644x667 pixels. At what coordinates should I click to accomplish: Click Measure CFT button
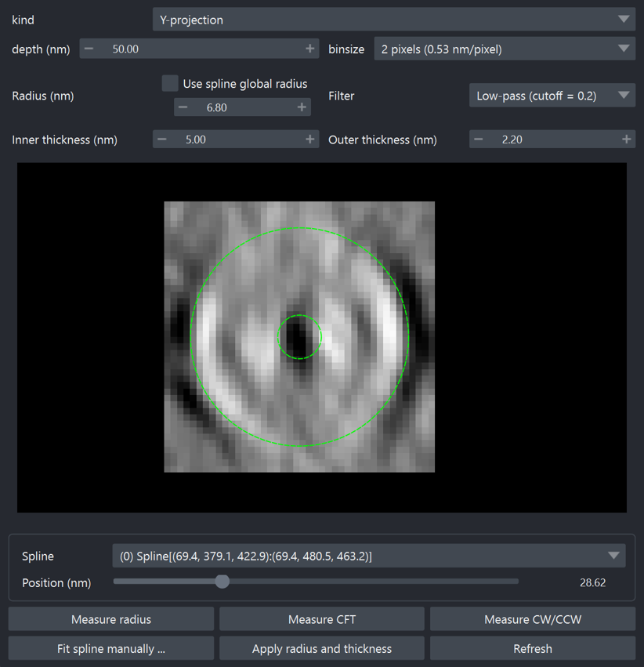[x=322, y=619]
